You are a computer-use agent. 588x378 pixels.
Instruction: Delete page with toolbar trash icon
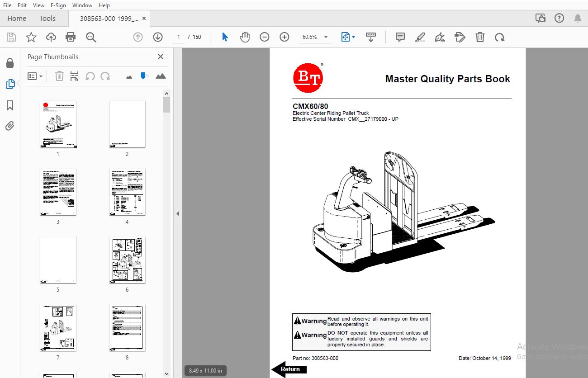(480, 37)
